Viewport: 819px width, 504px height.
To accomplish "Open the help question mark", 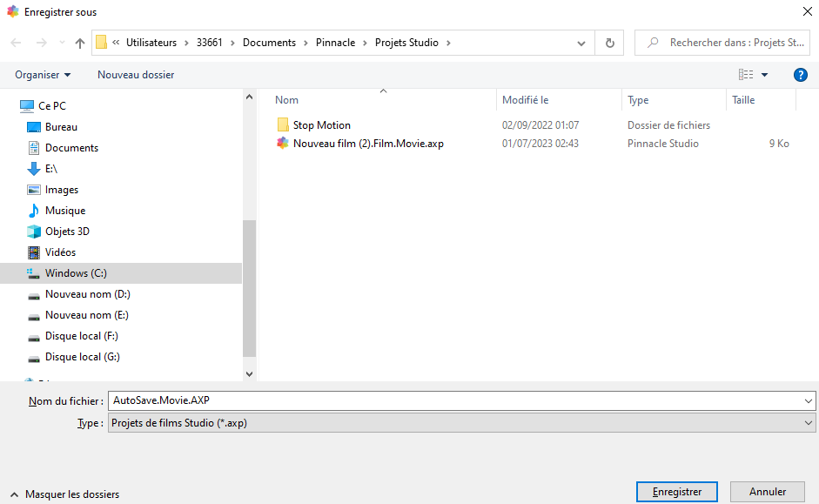I will click(800, 75).
